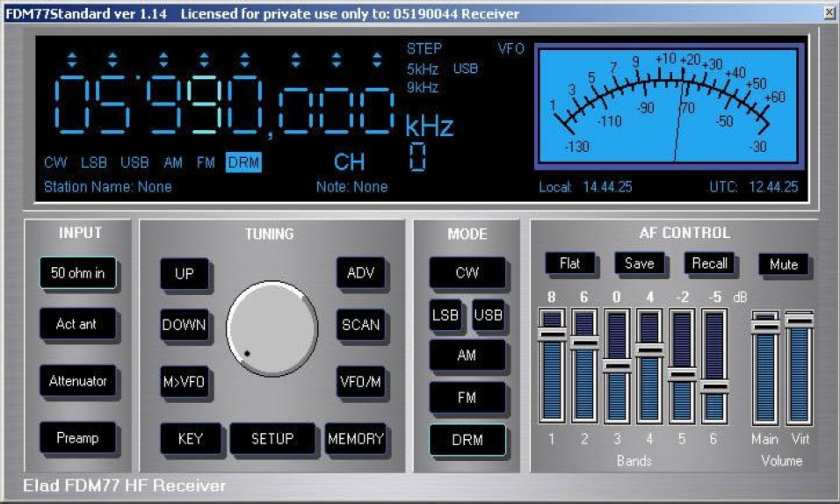Select AM in the MODE panel
Image resolution: width=840 pixels, height=504 pixels.
(x=467, y=355)
